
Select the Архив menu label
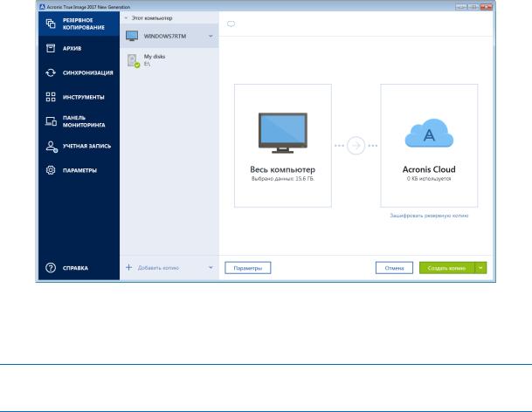[x=72, y=49]
